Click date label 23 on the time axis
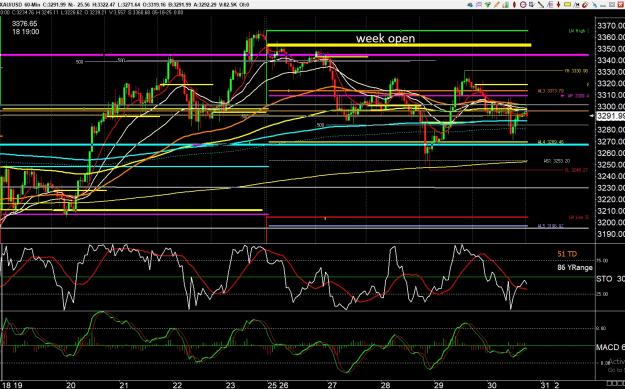The width and height of the screenshot is (625, 389). pyautogui.click(x=230, y=385)
